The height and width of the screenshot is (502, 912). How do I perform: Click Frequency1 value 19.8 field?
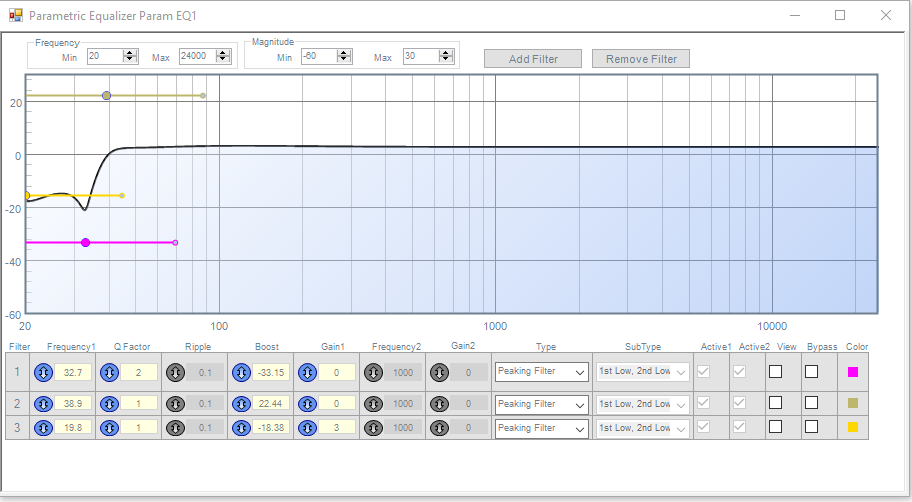(73, 428)
